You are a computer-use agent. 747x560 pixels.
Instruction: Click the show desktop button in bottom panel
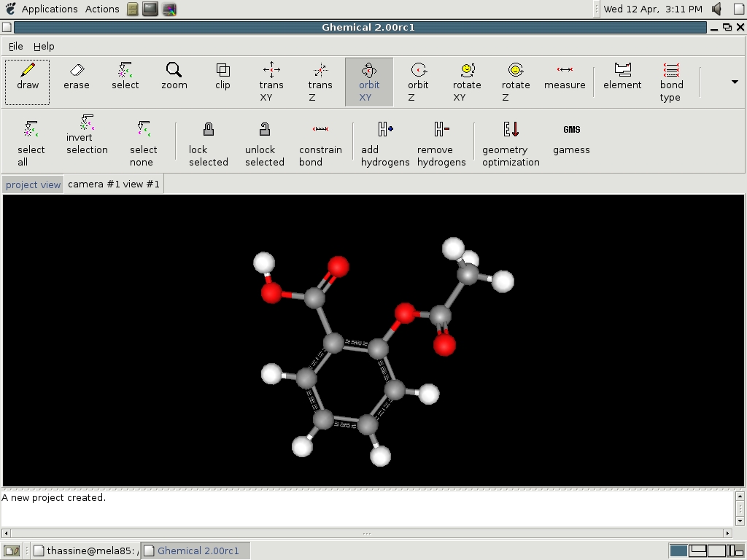pos(12,551)
